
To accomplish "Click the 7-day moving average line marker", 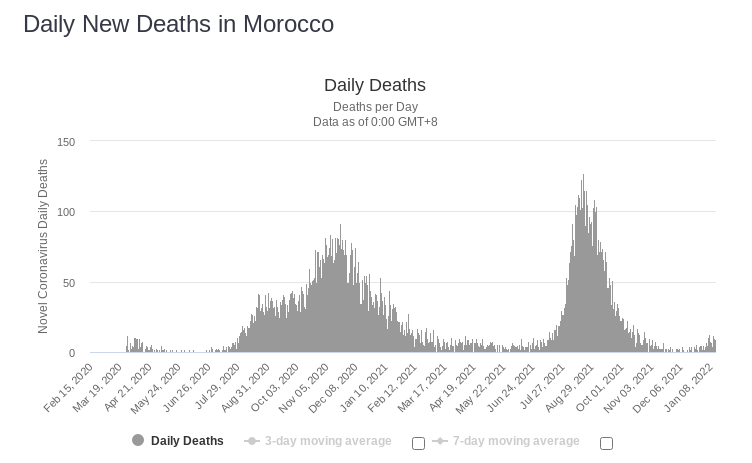I will point(439,441).
